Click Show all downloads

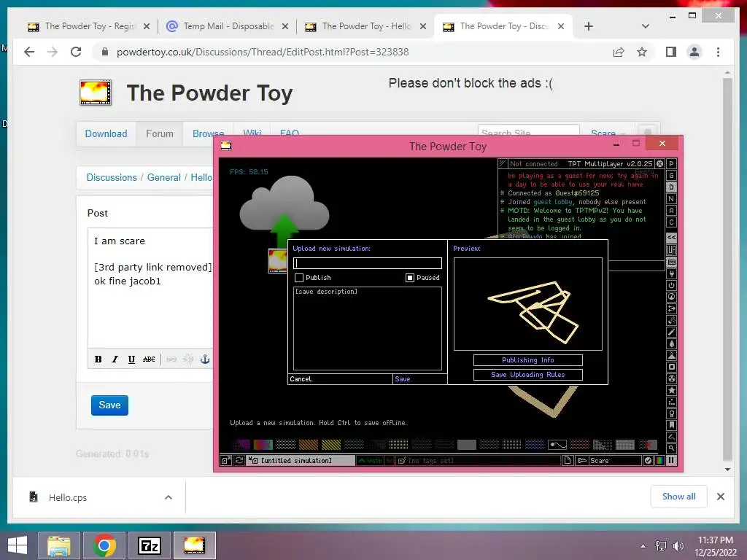tap(679, 497)
